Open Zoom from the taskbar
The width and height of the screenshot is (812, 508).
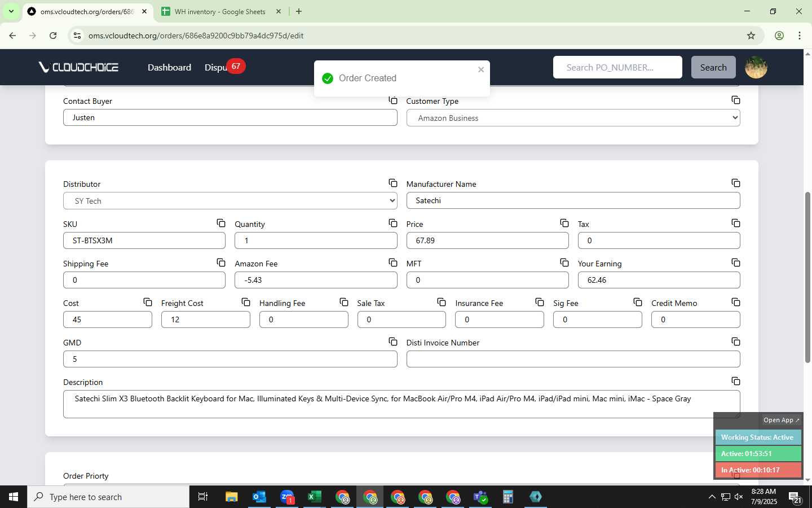[x=286, y=497]
